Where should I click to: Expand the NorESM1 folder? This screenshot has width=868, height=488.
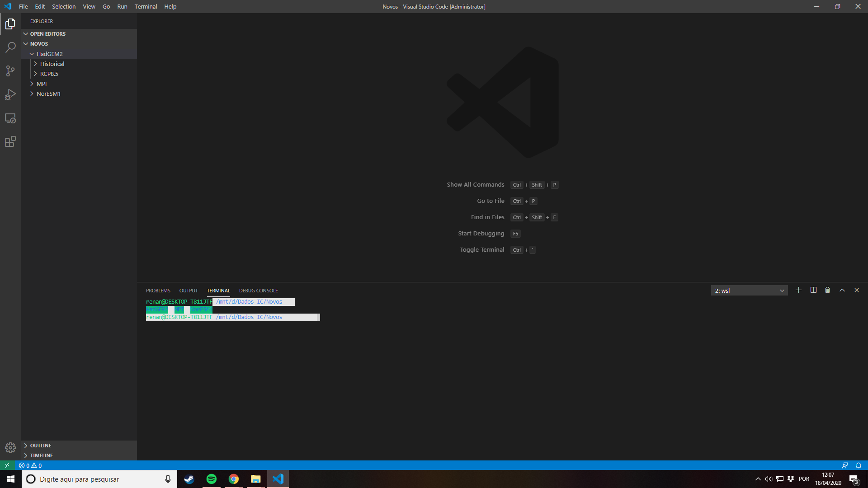79,94
